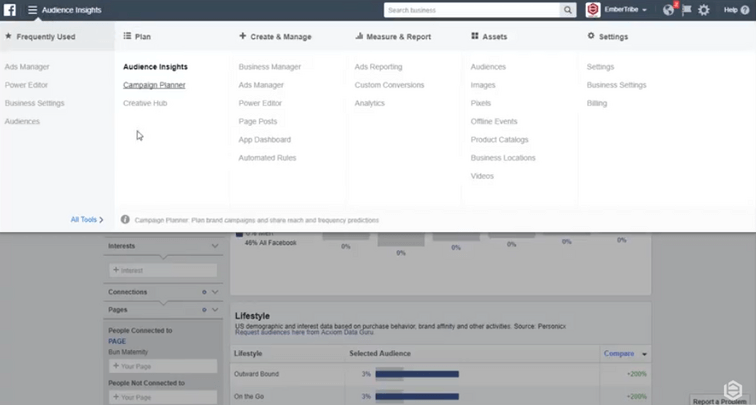The width and height of the screenshot is (756, 405).
Task: Click the Bun Maternity page label
Action: 128,352
